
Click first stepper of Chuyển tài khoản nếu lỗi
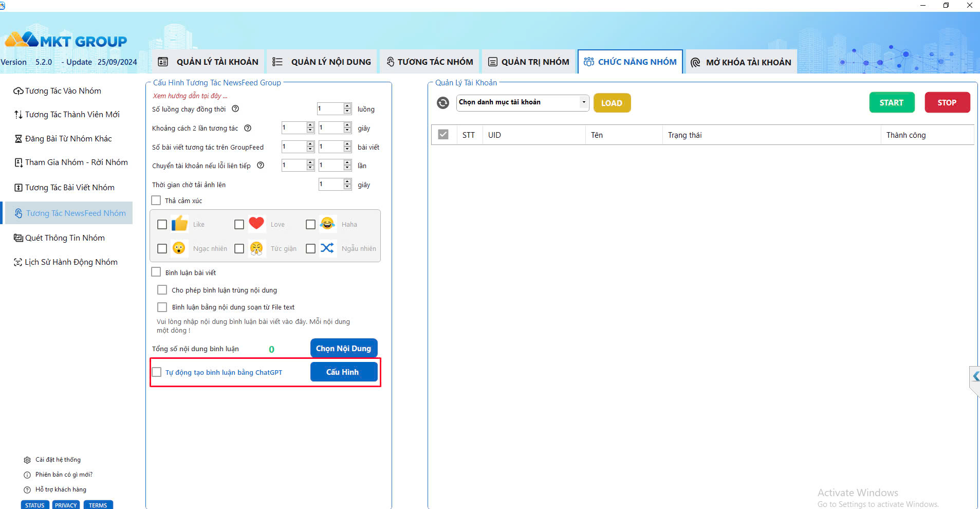click(310, 165)
